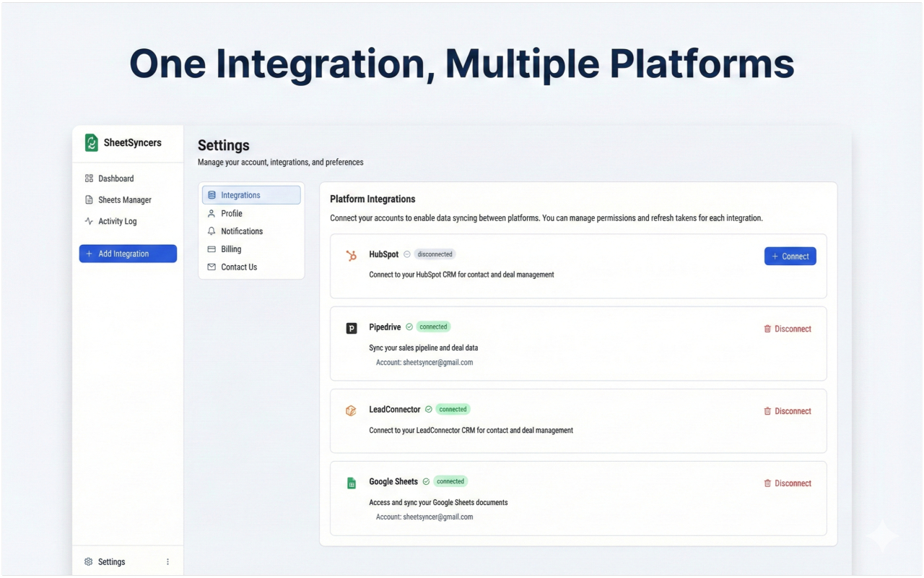Viewport: 924px width, 578px height.
Task: View the Activity Log
Action: (x=117, y=222)
